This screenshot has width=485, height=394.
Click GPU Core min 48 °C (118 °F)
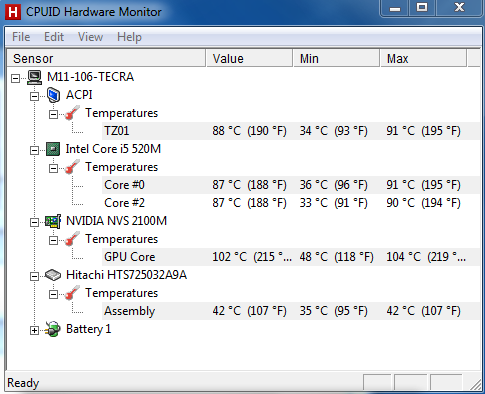336,257
